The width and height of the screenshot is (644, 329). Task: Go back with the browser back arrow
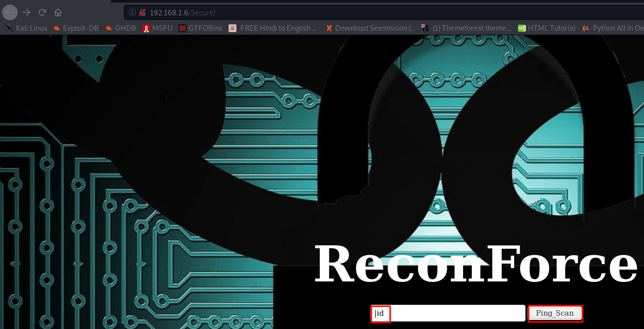pyautogui.click(x=10, y=12)
